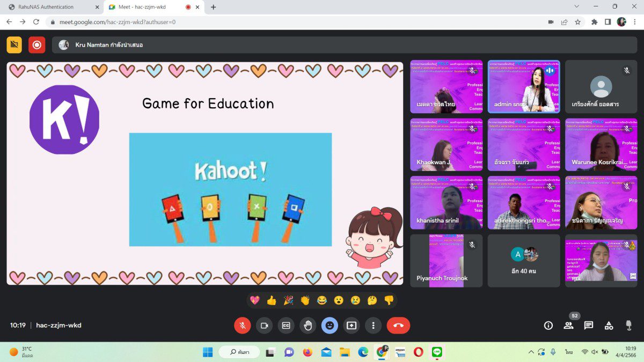Open Windows Start menu
Viewport: 644px width, 362px height.
pyautogui.click(x=207, y=352)
